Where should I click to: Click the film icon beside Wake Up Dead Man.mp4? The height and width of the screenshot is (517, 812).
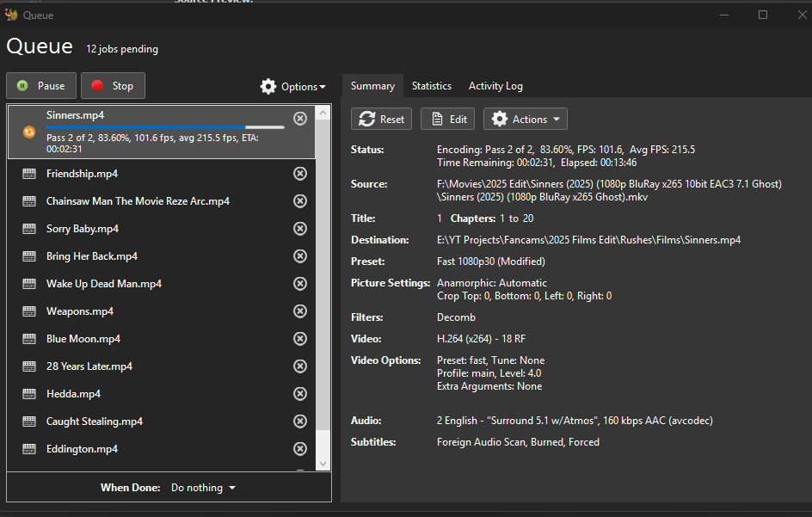point(29,283)
